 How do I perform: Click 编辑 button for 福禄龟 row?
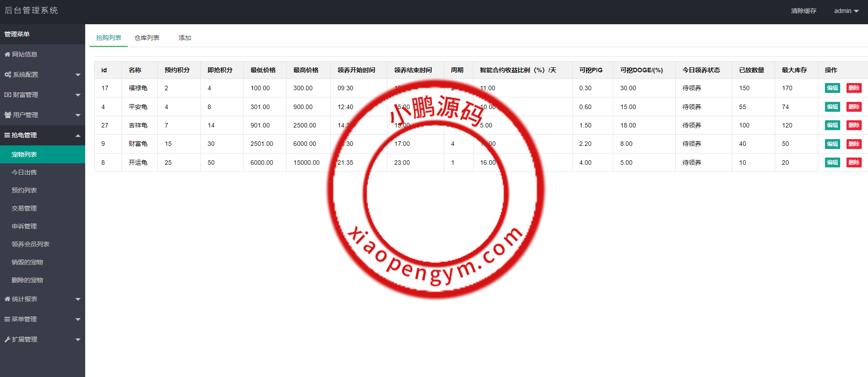pos(832,88)
